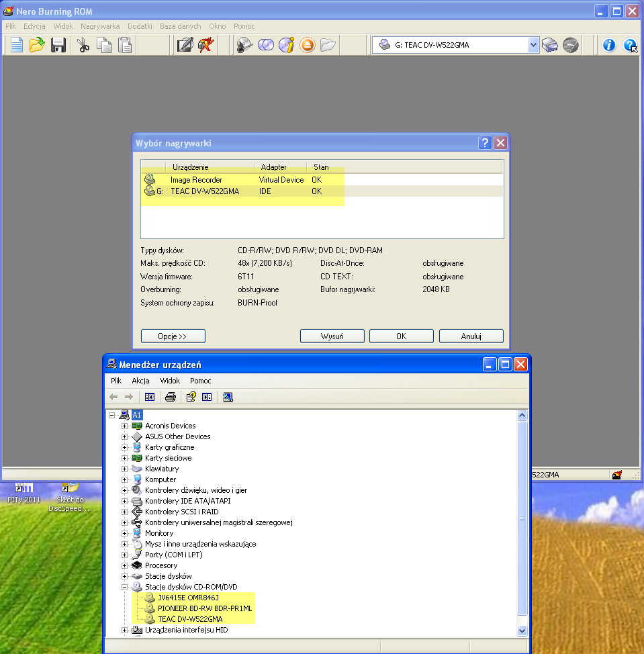Screen dimensions: 644x654
Task: Click choose recorder icon beside drive combo
Action: pyautogui.click(x=550, y=45)
